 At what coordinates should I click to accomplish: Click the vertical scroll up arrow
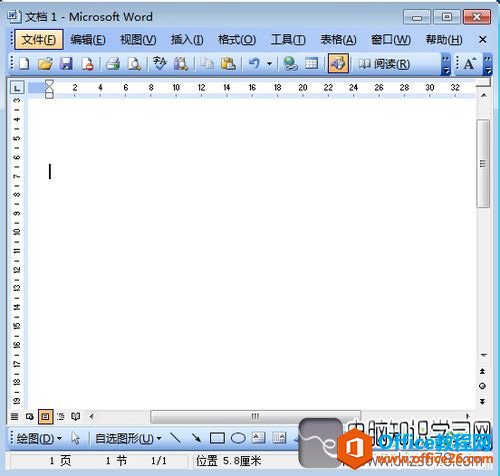[484, 96]
